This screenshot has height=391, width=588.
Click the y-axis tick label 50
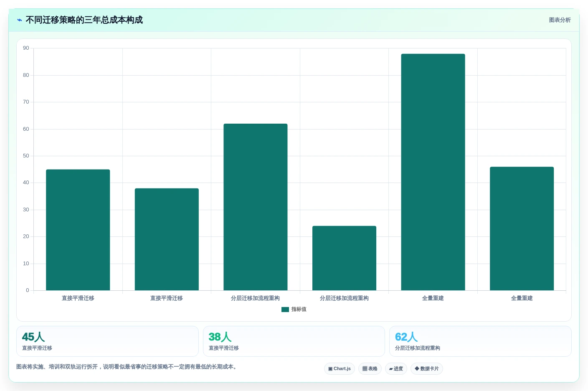tap(26, 156)
